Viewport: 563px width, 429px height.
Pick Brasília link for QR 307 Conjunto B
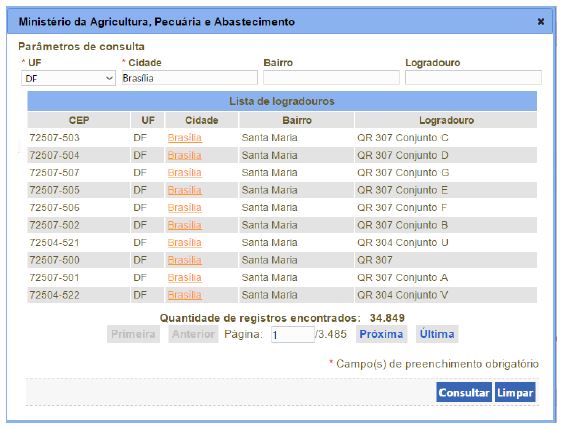click(185, 225)
